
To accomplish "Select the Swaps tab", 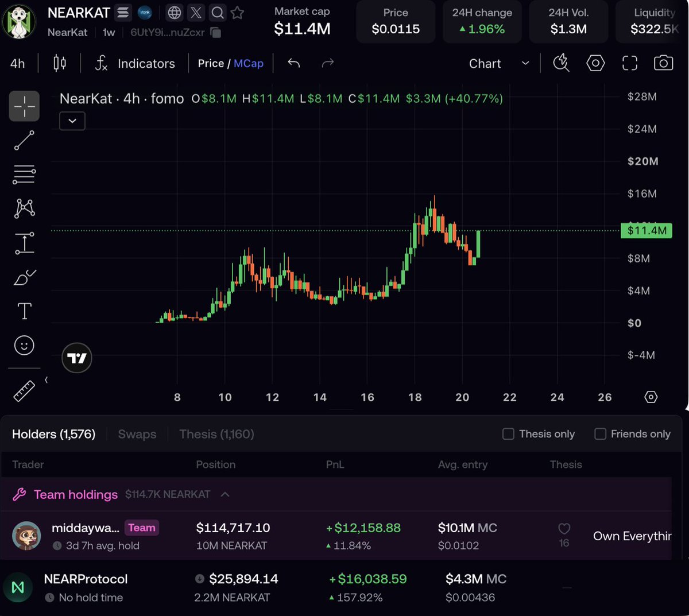I will coord(137,434).
